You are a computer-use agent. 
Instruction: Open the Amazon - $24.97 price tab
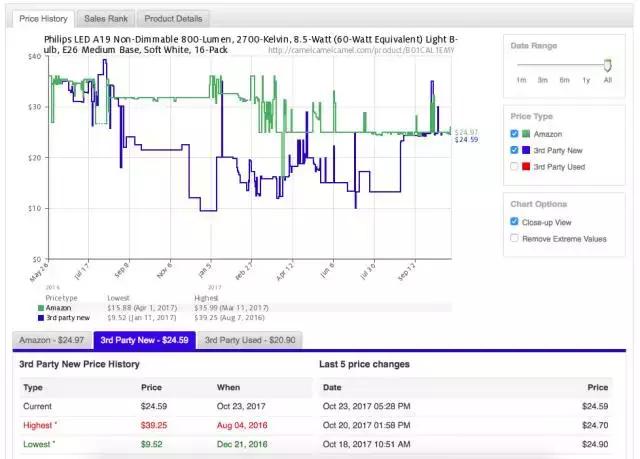click(50, 340)
